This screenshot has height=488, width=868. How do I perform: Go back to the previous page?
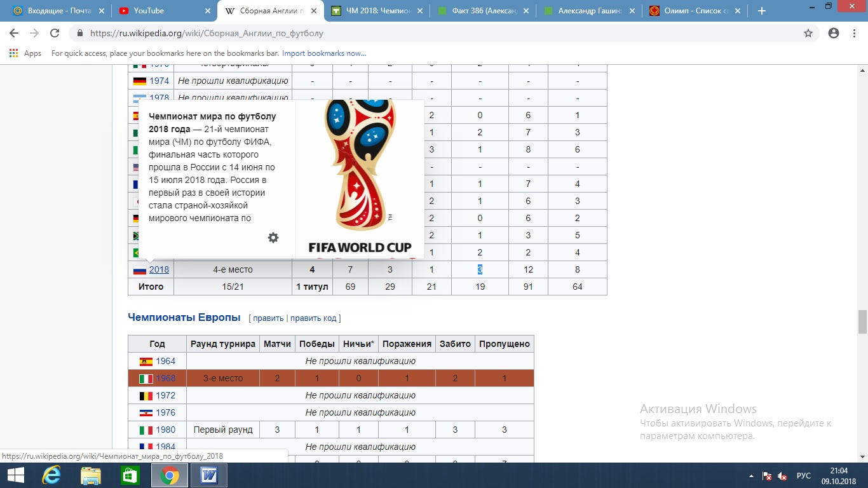(x=14, y=33)
